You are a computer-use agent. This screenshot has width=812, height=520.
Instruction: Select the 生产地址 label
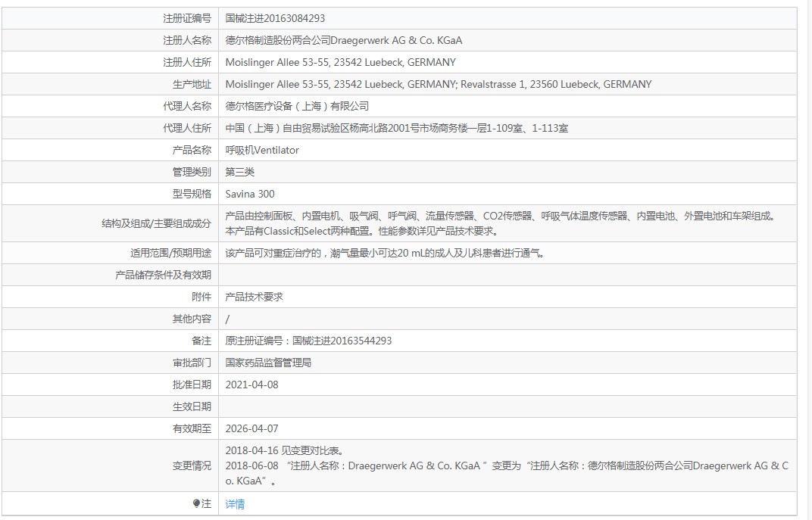pos(192,84)
